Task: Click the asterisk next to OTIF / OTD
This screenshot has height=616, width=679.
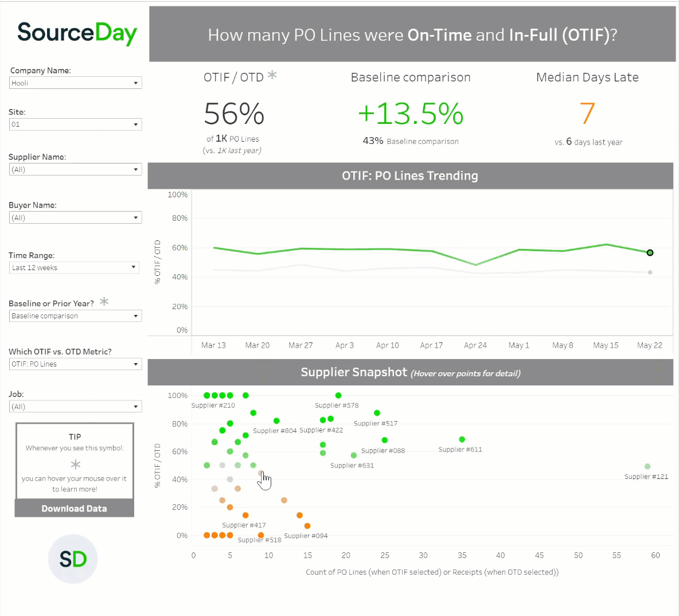Action: (x=272, y=75)
